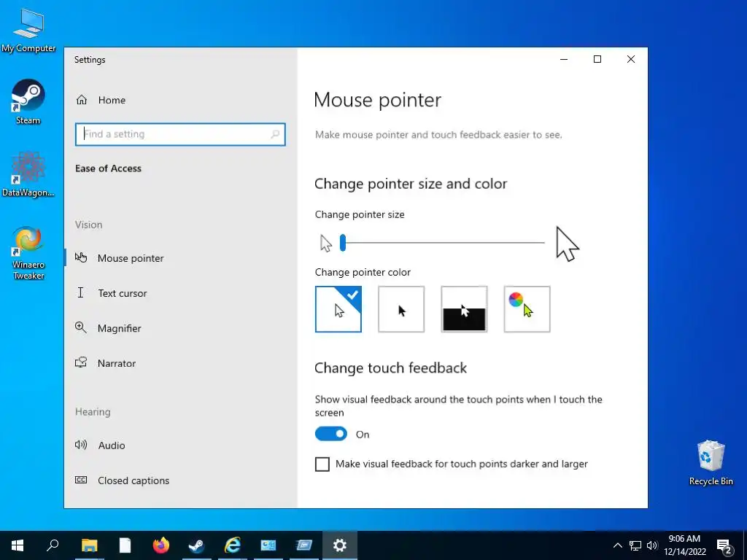Image resolution: width=747 pixels, height=560 pixels.
Task: Click the Hearing section label
Action: click(x=93, y=412)
